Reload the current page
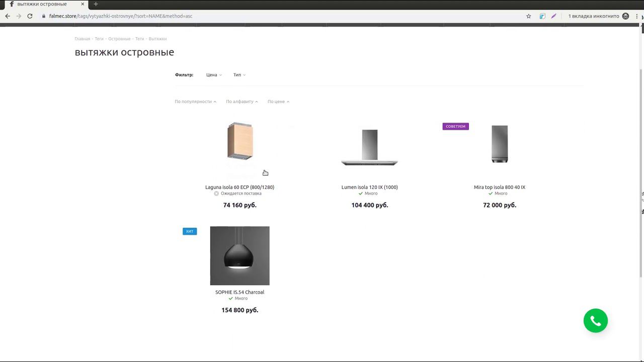 pyautogui.click(x=30, y=16)
